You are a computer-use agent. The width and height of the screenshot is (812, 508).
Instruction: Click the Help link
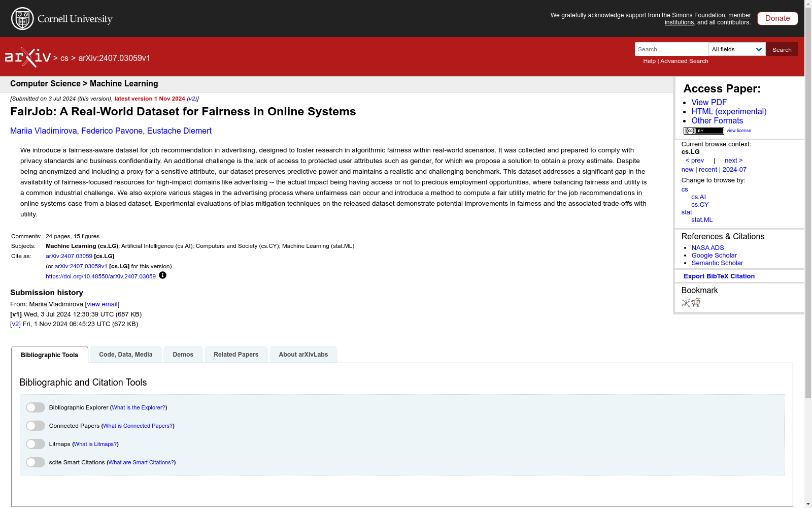[x=649, y=61]
